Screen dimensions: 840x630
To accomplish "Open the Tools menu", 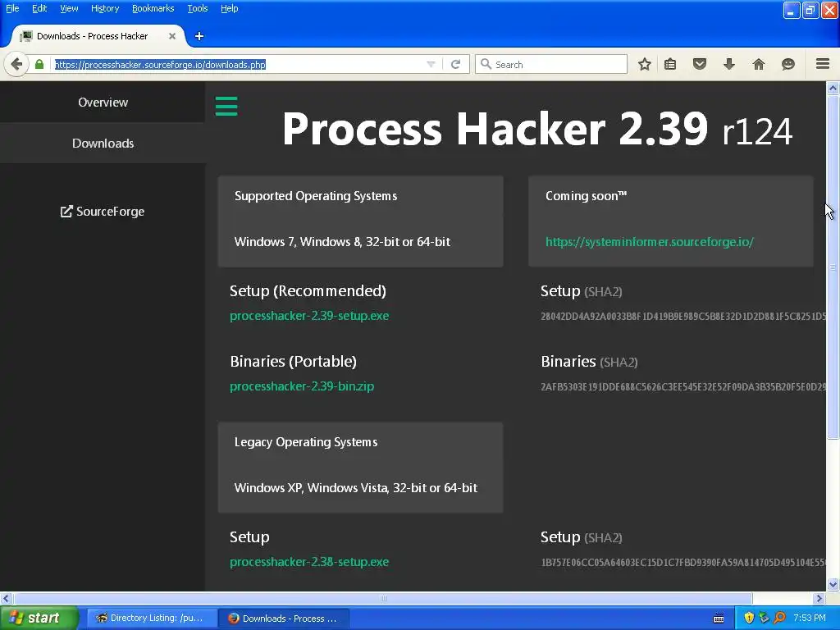I will (198, 8).
